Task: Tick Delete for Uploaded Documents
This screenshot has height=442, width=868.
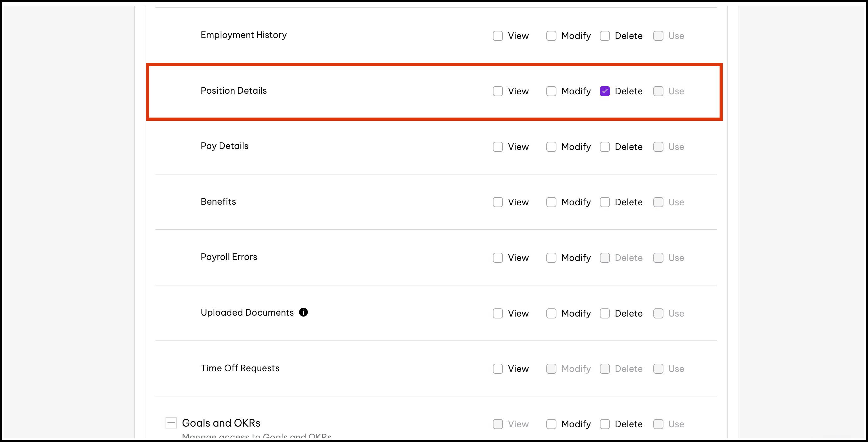Action: (x=605, y=313)
